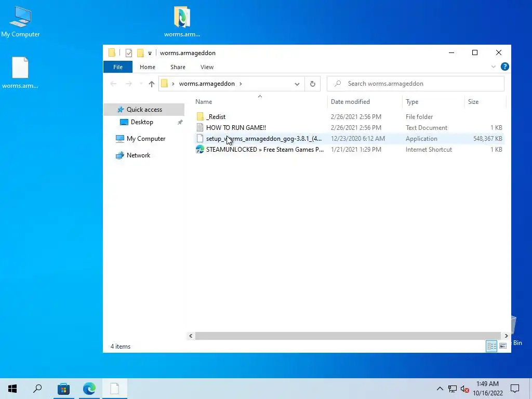Select My Computer in navigation pane

(146, 139)
